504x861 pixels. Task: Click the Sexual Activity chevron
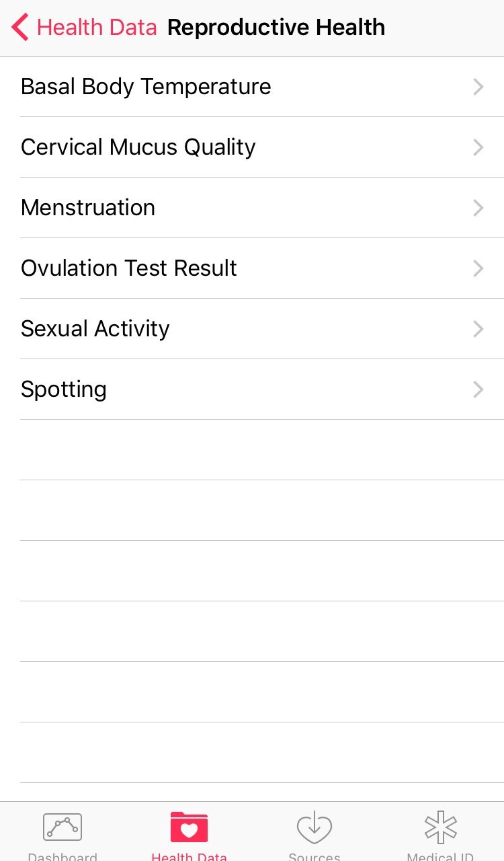tap(478, 329)
